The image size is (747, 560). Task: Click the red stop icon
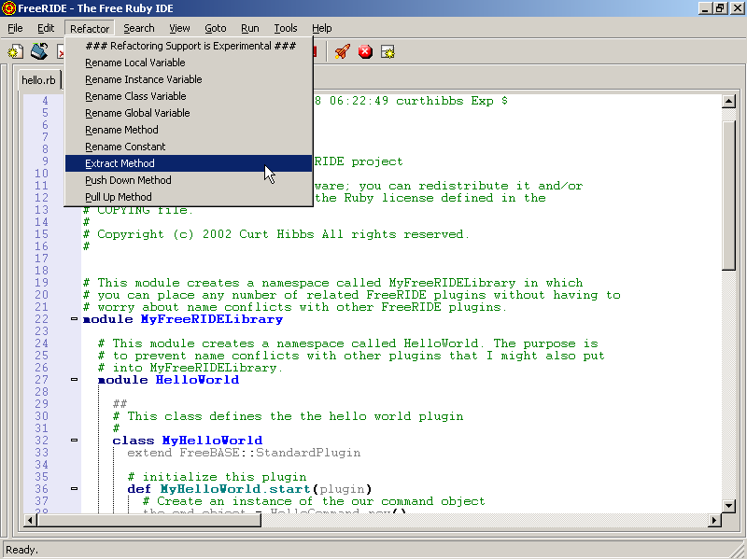point(365,51)
